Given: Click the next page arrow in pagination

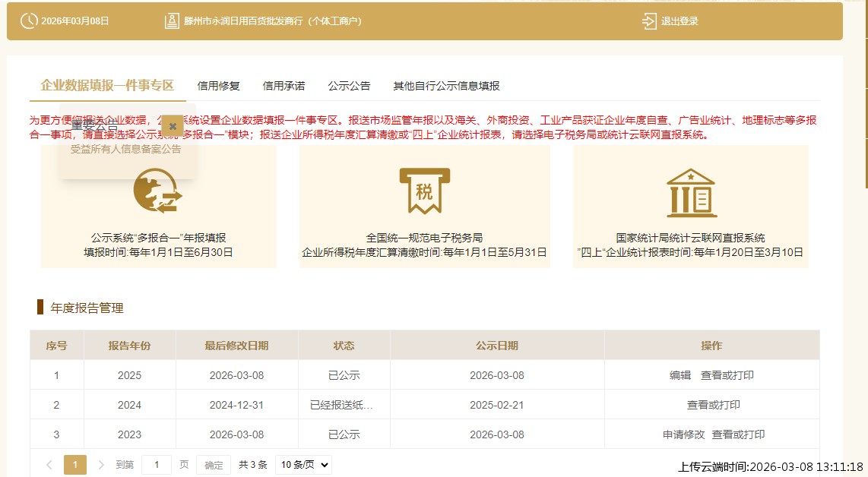Looking at the screenshot, I should point(101,464).
